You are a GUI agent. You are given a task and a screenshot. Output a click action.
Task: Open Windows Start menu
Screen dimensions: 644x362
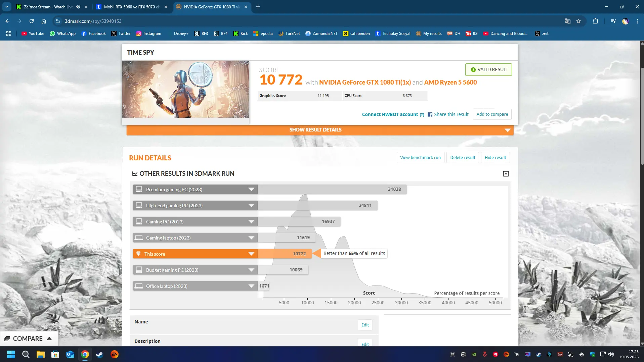pyautogui.click(x=11, y=354)
